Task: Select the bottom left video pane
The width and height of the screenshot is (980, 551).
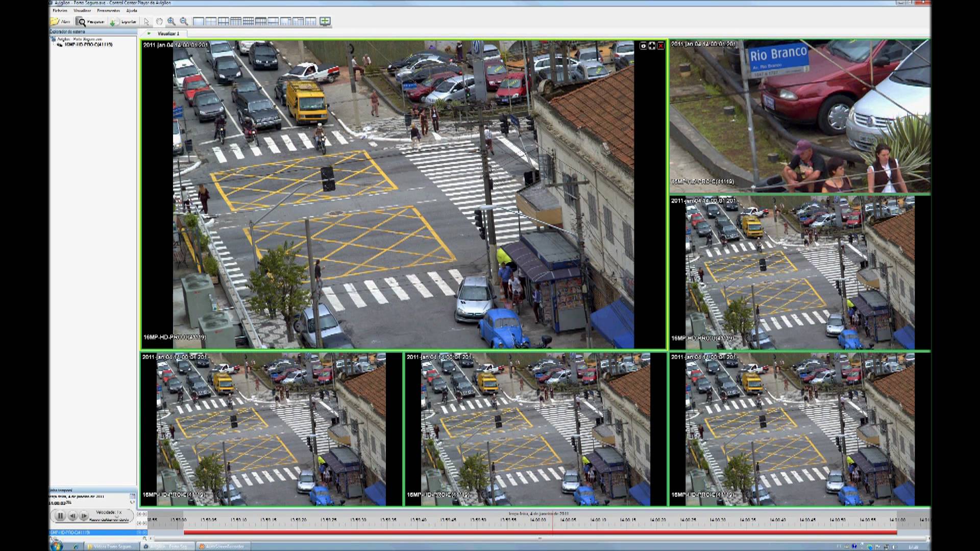Action: click(272, 429)
